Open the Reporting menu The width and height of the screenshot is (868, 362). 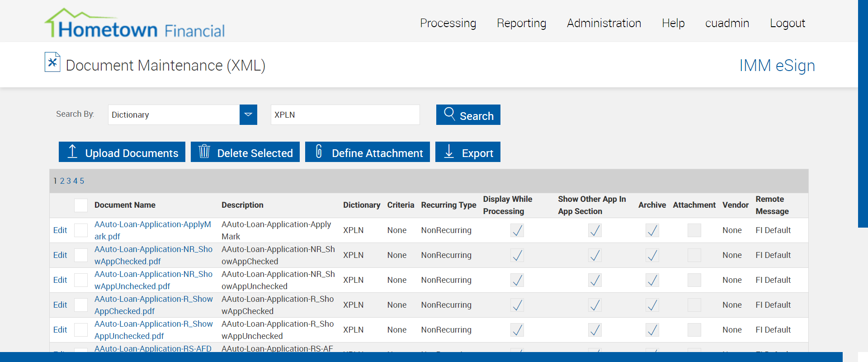point(521,23)
